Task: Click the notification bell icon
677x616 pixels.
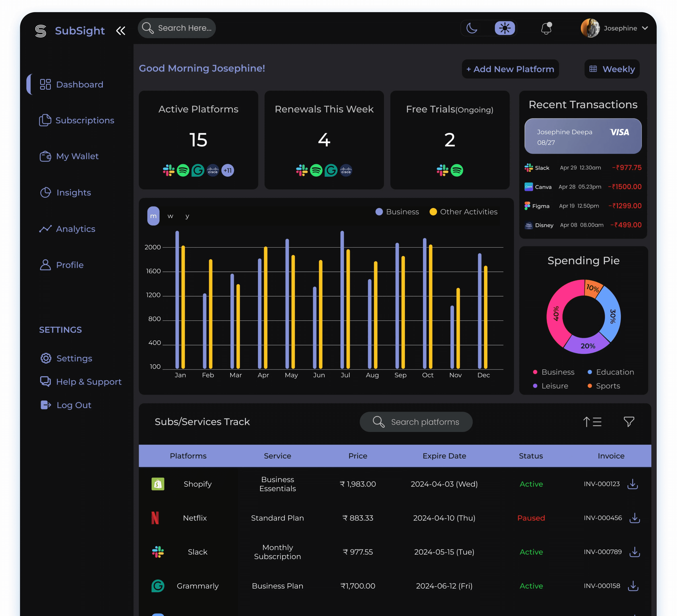Action: pos(546,29)
